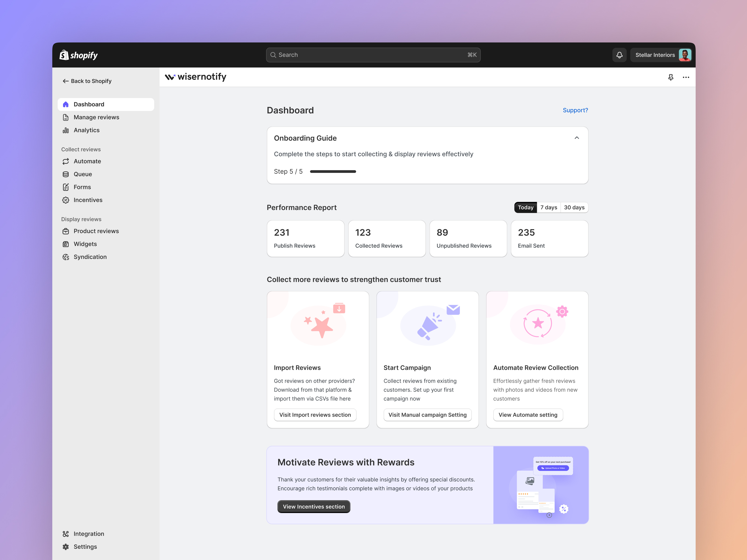
Task: Select the Syndication icon in sidebar
Action: (66, 257)
